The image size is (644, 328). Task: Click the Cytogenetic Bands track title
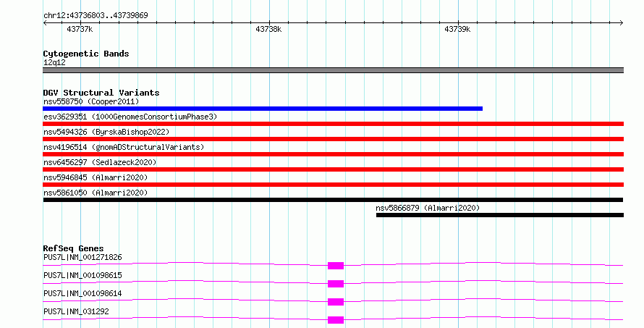pos(86,54)
